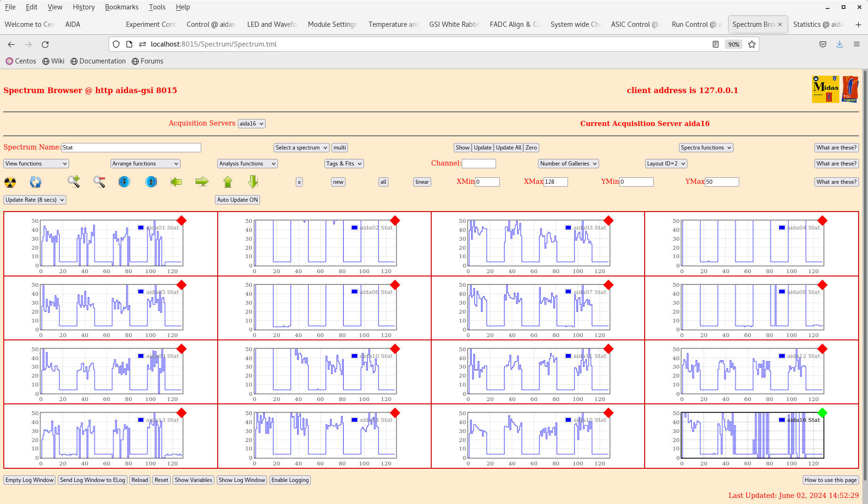Image resolution: width=868 pixels, height=504 pixels.
Task: Click the blue circular refresh arrows icon
Action: [35, 182]
